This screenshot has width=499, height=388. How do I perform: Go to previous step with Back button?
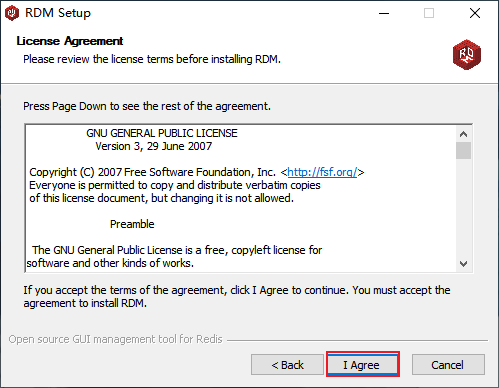tap(287, 365)
